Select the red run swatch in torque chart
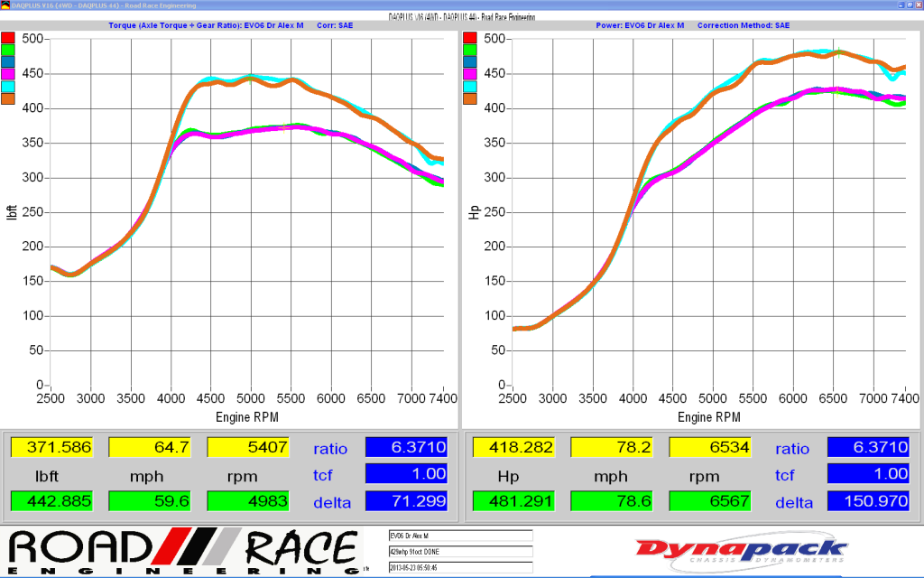The height and width of the screenshot is (578, 924). pos(7,37)
